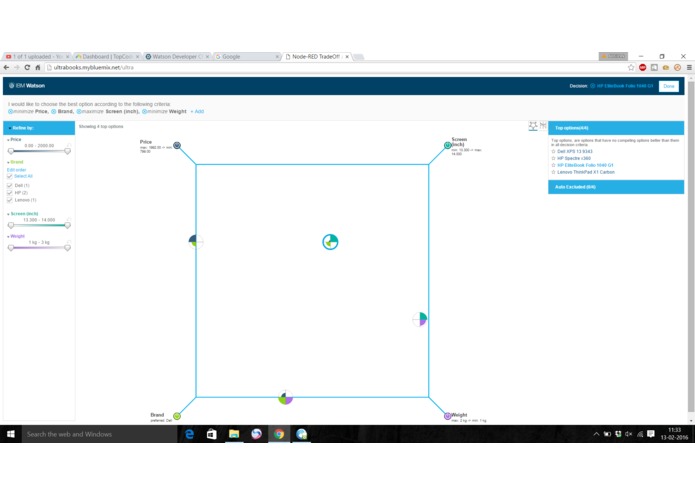Screen dimensions: 695x494
Task: Click the Weight slider's left handle
Action: tap(11, 248)
